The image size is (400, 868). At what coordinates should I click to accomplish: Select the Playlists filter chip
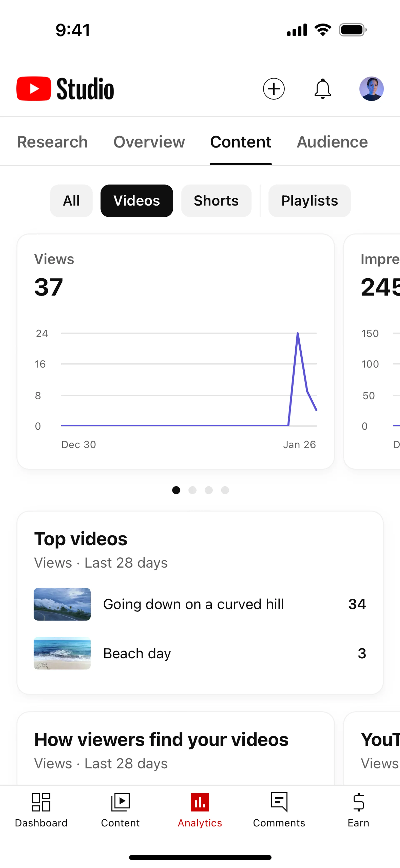click(309, 201)
